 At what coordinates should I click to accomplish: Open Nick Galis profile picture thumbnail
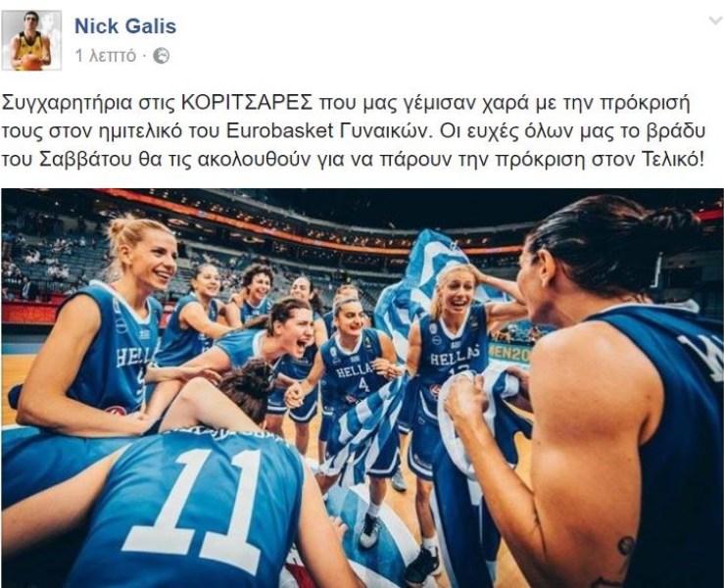31,40
